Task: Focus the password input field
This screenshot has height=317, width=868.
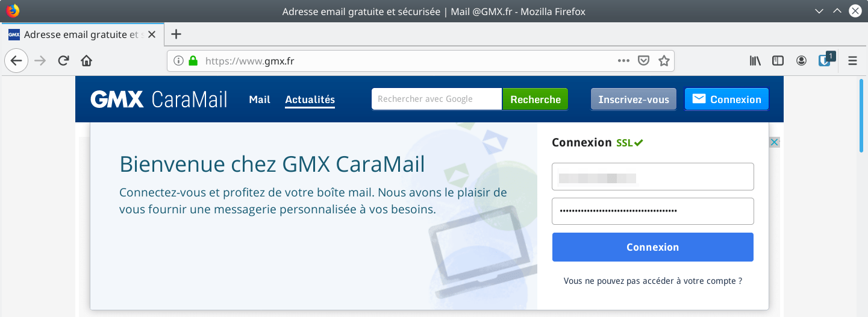Action: 653,211
